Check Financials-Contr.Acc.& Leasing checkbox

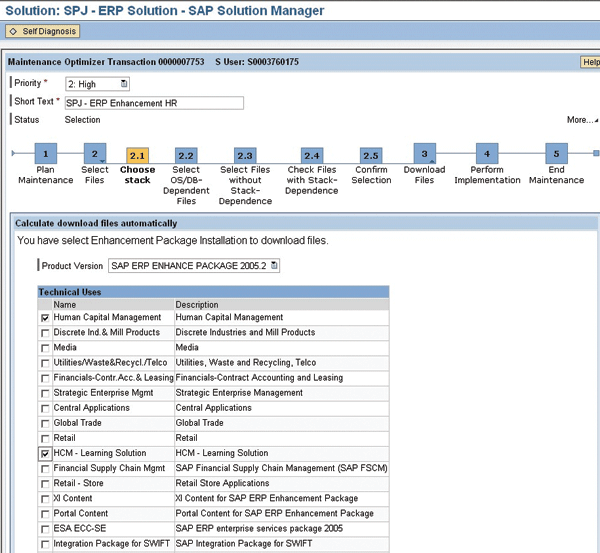click(45, 378)
